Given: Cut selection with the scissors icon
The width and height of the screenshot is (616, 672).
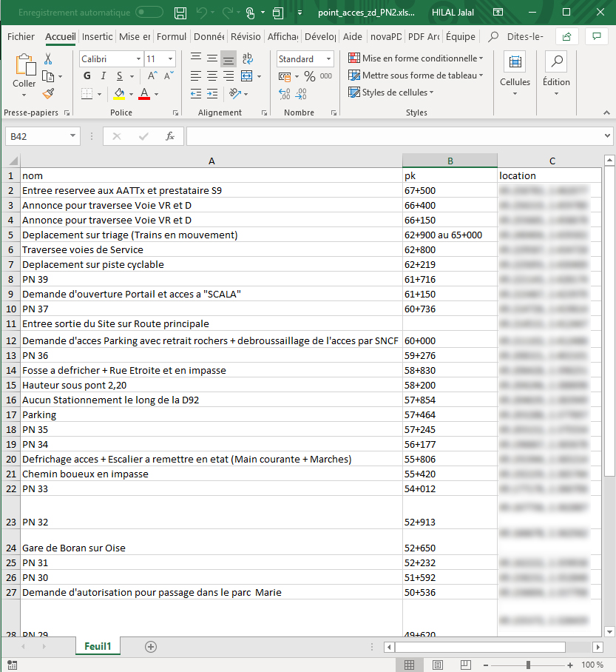Looking at the screenshot, I should 48,58.
